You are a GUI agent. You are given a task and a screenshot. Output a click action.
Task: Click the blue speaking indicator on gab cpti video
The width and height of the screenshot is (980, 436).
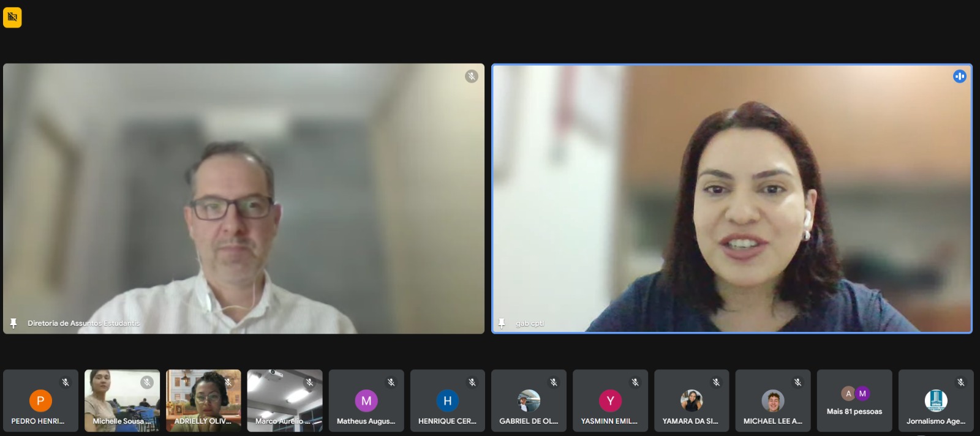(959, 77)
